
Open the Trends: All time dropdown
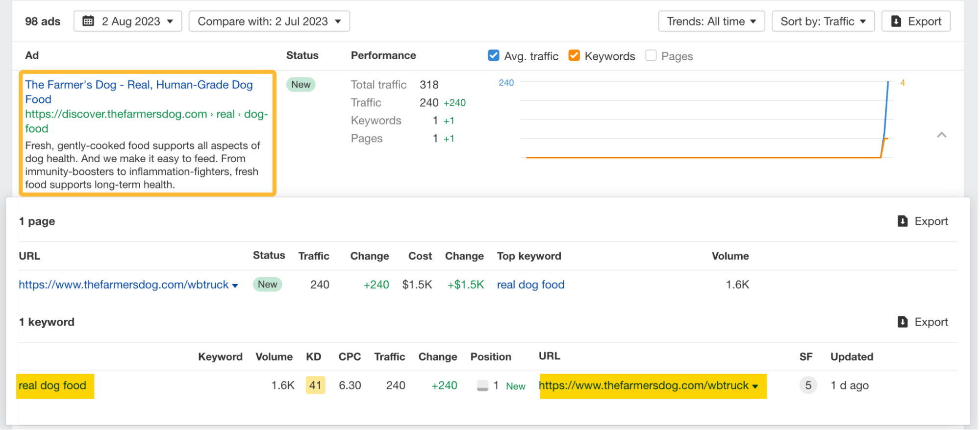tap(711, 22)
